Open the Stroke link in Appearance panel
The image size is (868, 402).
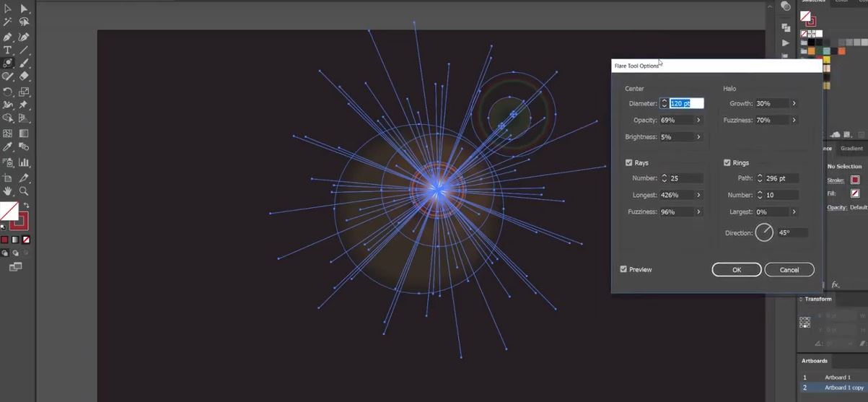point(836,180)
